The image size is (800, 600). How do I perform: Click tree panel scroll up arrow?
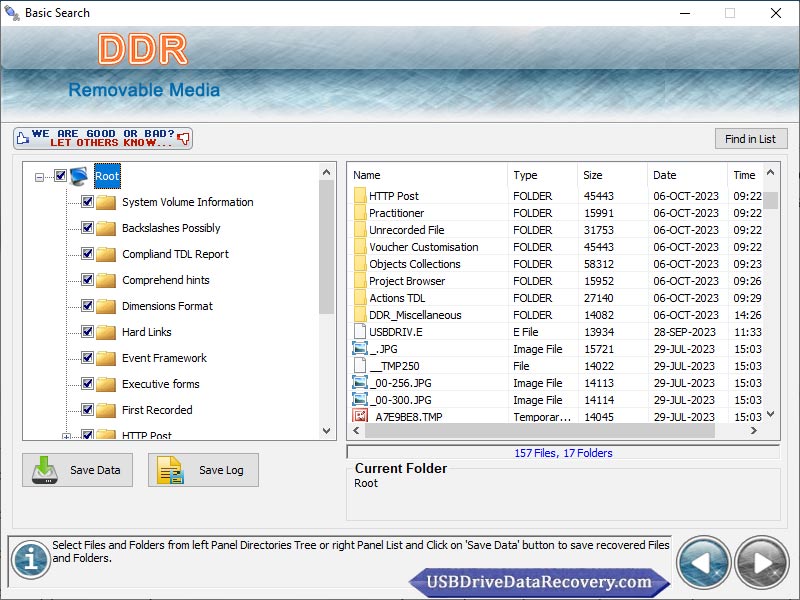coord(327,172)
